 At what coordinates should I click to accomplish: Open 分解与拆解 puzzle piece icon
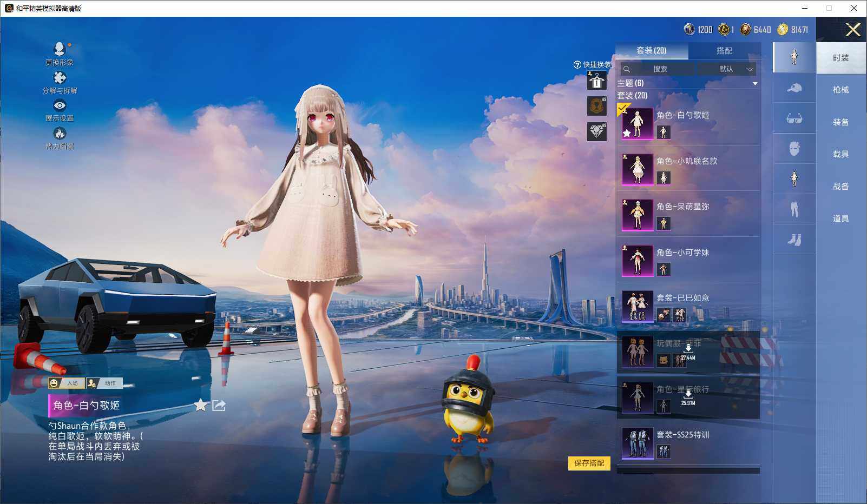coord(60,77)
